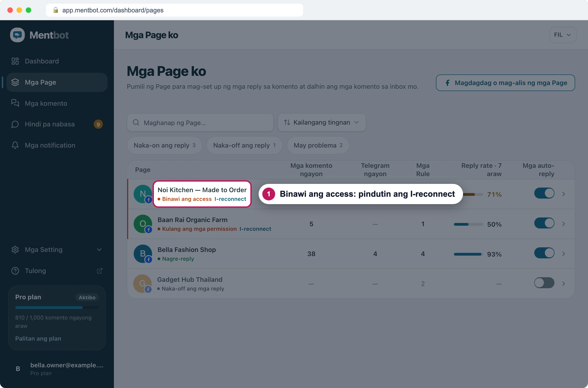588x388 pixels.
Task: Click Magdagdag o mag-alis ng mga Page
Action: 505,83
